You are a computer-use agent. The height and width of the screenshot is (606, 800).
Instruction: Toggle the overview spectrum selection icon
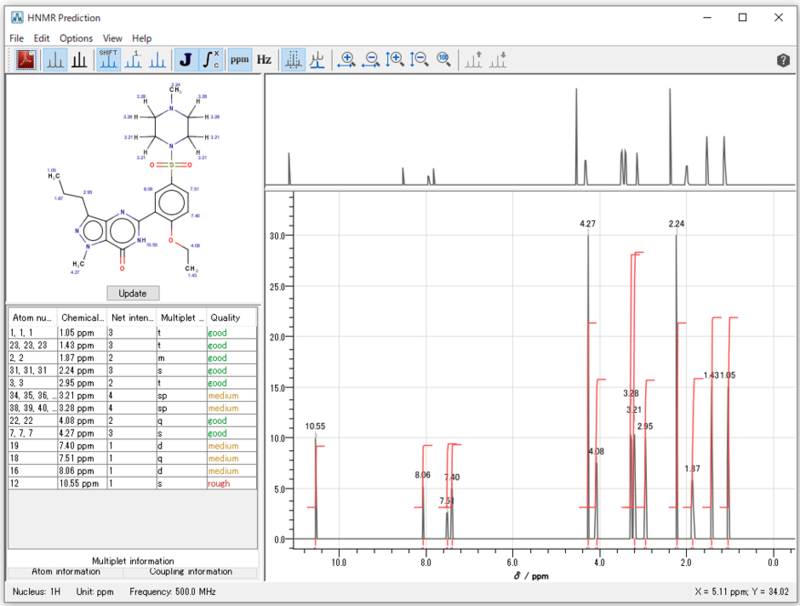pyautogui.click(x=293, y=60)
